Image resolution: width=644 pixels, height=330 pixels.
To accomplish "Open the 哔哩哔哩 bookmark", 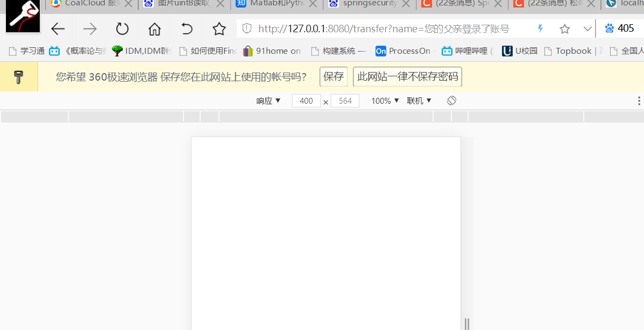I will pos(468,51).
